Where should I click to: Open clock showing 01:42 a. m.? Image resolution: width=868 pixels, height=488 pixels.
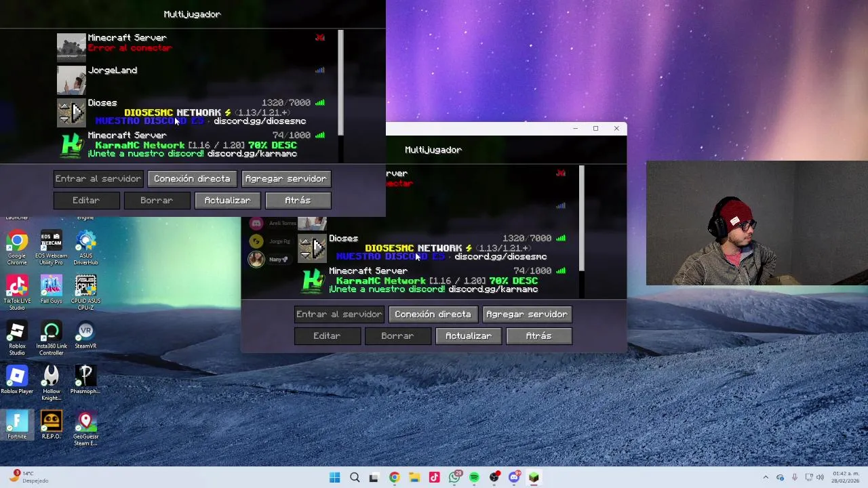(846, 477)
